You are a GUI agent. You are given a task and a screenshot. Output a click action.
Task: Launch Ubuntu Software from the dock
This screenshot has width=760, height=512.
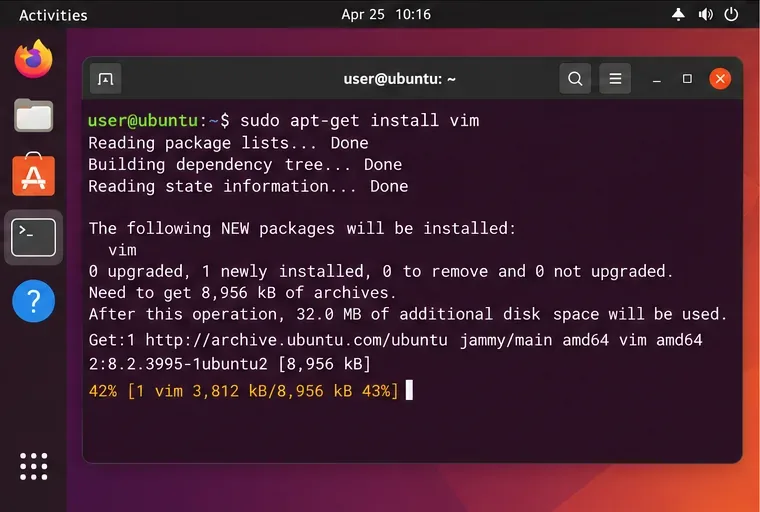pos(33,175)
